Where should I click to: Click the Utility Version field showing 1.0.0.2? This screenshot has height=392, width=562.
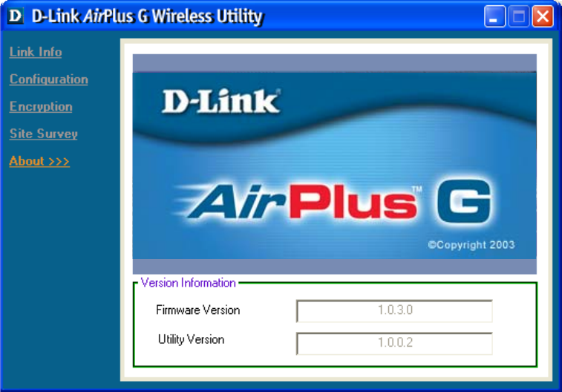coord(394,343)
